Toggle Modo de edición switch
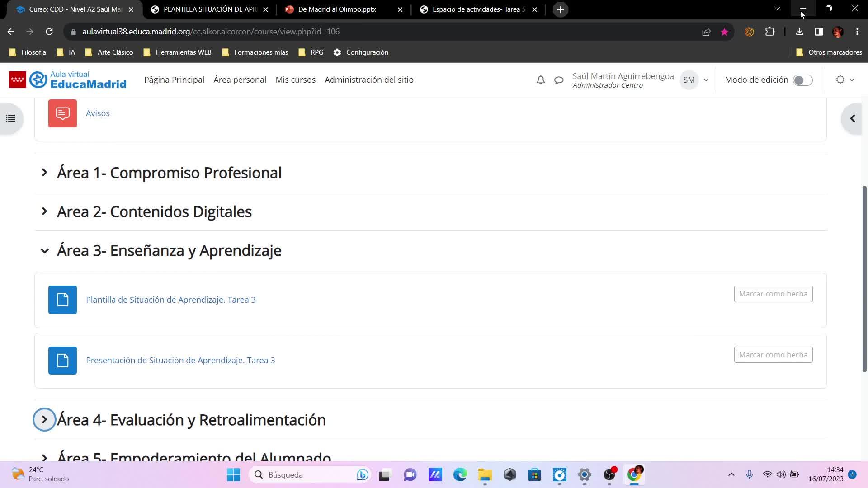 (x=802, y=80)
